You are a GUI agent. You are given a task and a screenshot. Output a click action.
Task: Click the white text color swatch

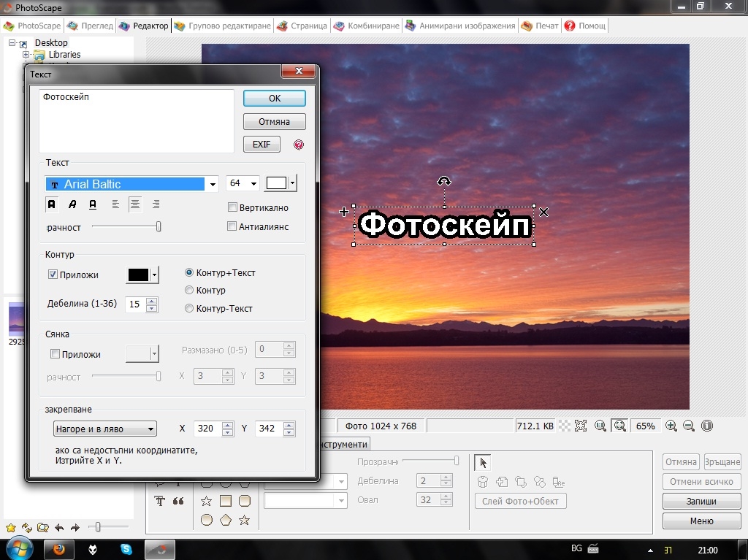276,183
